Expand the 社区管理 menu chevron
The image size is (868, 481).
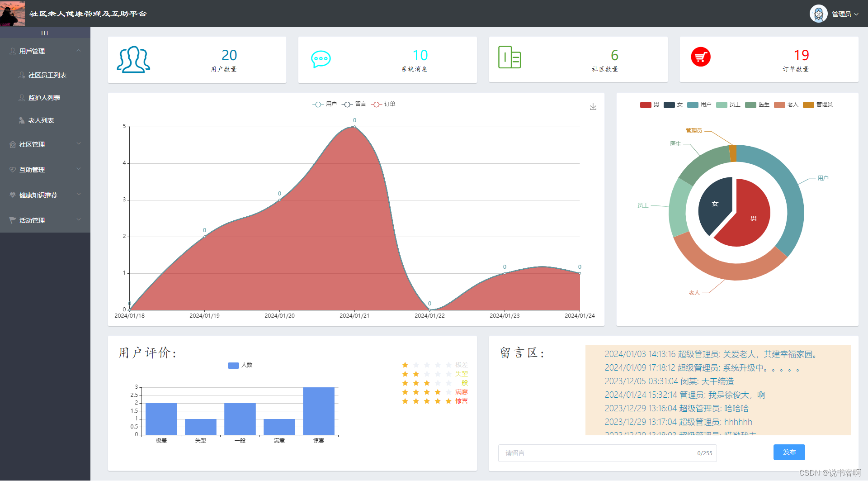79,144
